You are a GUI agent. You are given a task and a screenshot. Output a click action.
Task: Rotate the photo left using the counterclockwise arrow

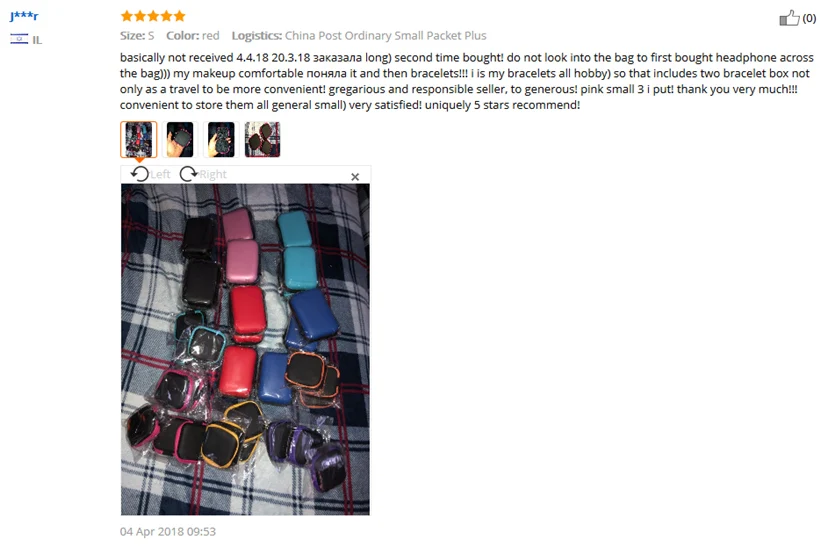click(140, 174)
